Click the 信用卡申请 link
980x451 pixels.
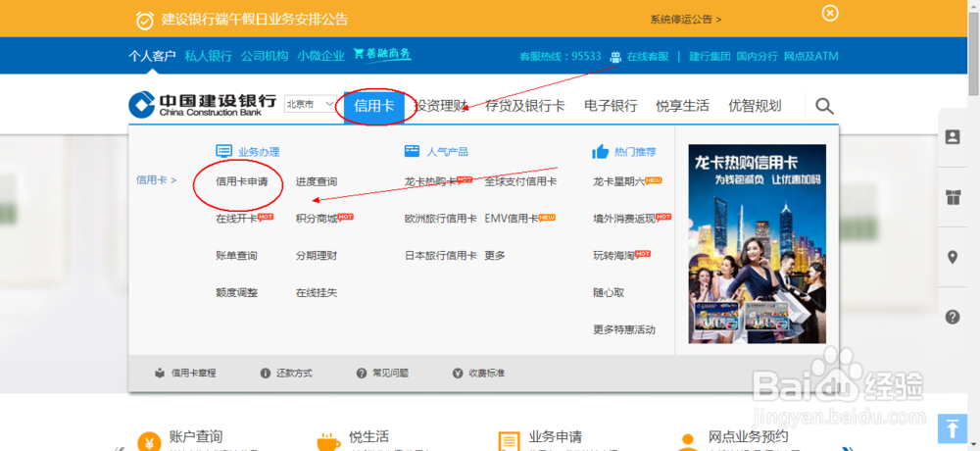tap(242, 182)
